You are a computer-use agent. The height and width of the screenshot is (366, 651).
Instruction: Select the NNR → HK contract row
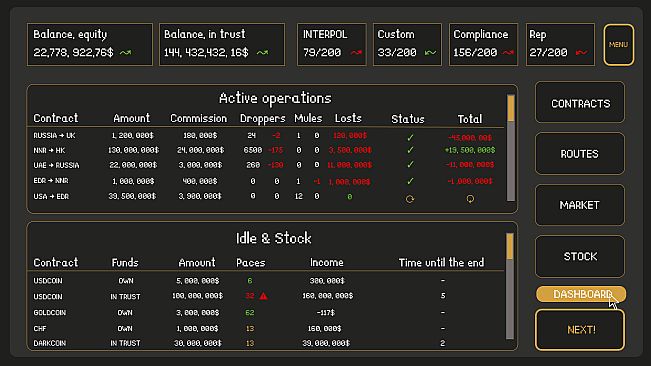click(x=266, y=150)
